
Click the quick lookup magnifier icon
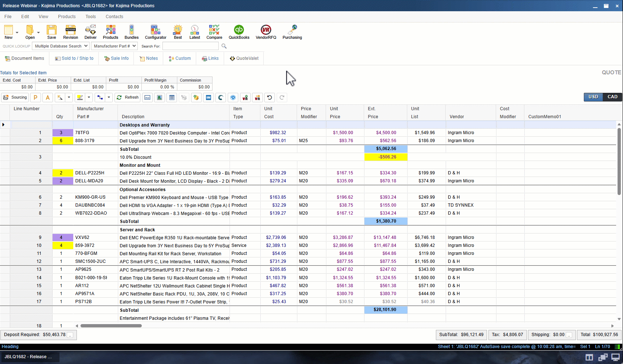coord(224,46)
